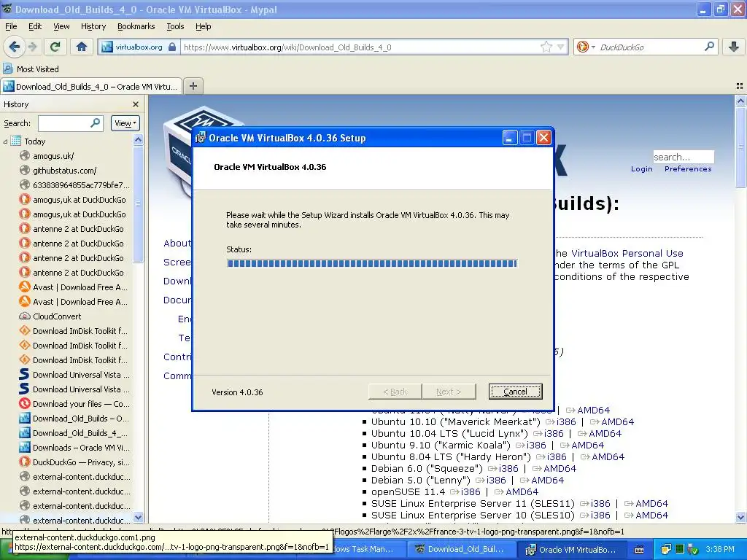
Task: Open the View menu
Action: [x=61, y=26]
